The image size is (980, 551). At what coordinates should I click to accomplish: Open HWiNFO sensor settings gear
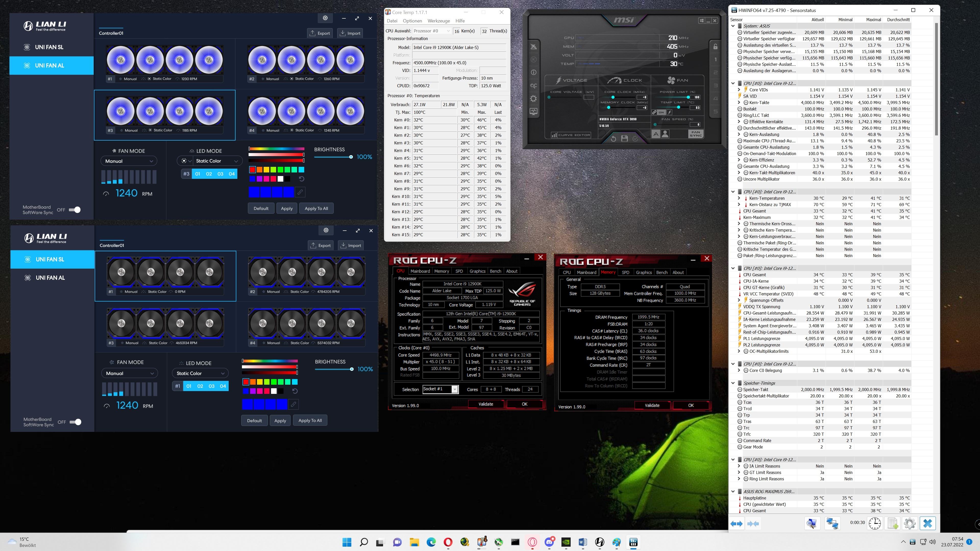(x=910, y=523)
